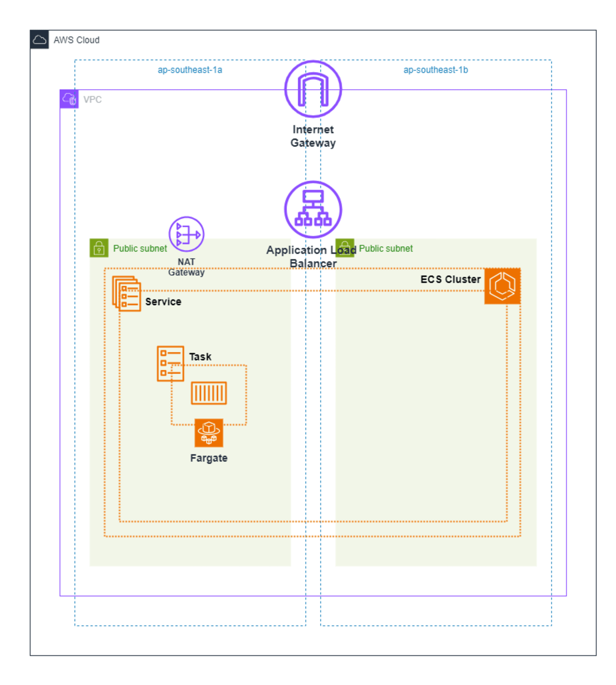Select the Application Load Balancer label
This screenshot has height=685, width=616.
click(x=311, y=257)
